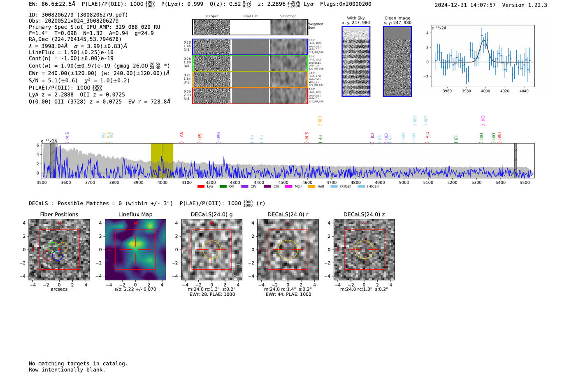
Task: Click the yellow aperture circle in DECaLS g
Action: pos(212,249)
